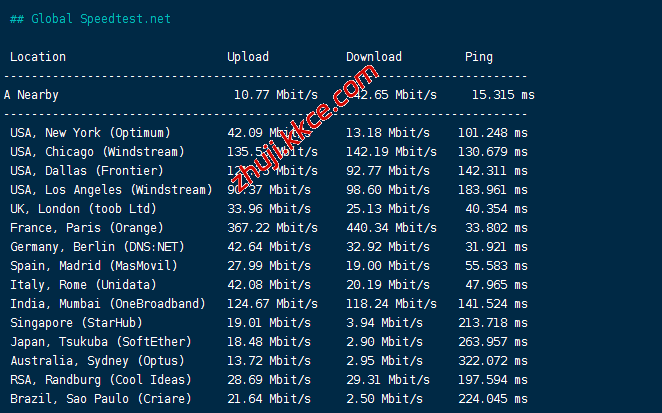The height and width of the screenshot is (413, 662).
Task: Click the Location column header
Action: [38, 57]
